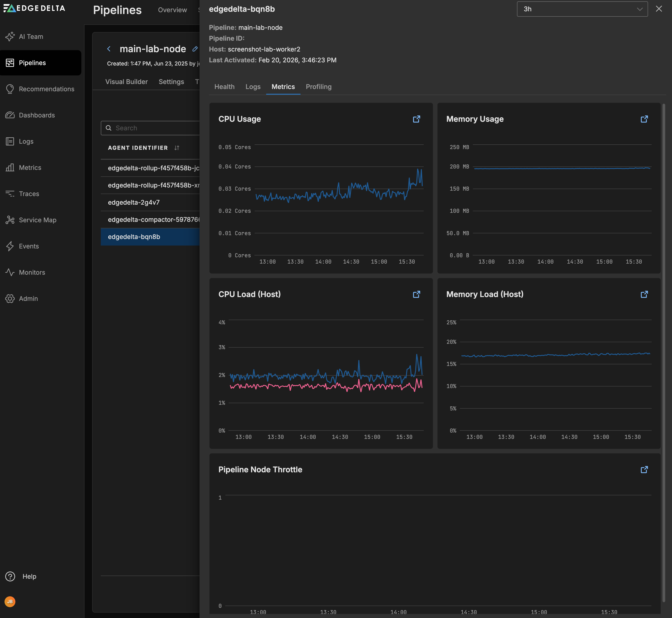This screenshot has width=672, height=618.
Task: Switch to the Health tab
Action: (x=224, y=87)
